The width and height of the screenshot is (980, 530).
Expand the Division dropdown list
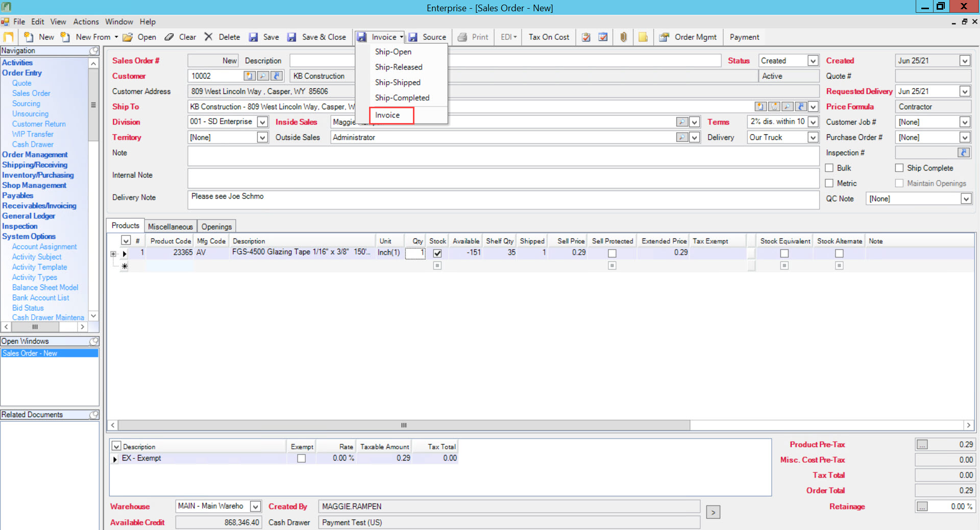[262, 122]
